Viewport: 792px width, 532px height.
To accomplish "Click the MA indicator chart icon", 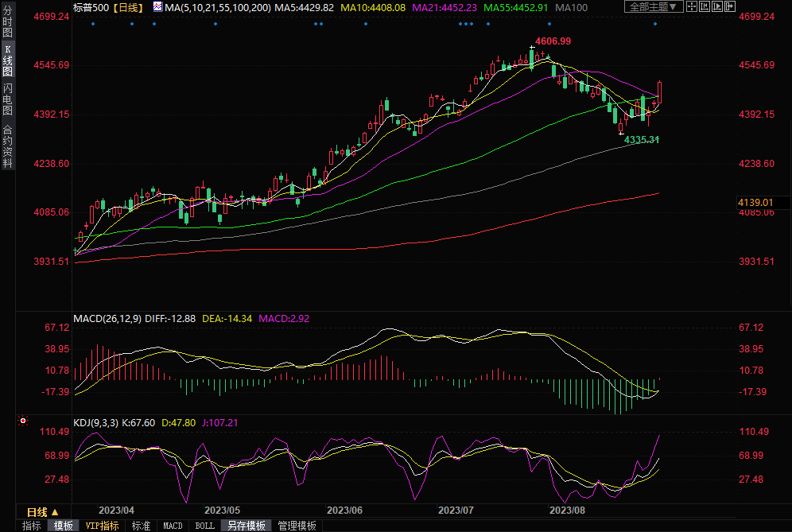I will pyautogui.click(x=158, y=7).
